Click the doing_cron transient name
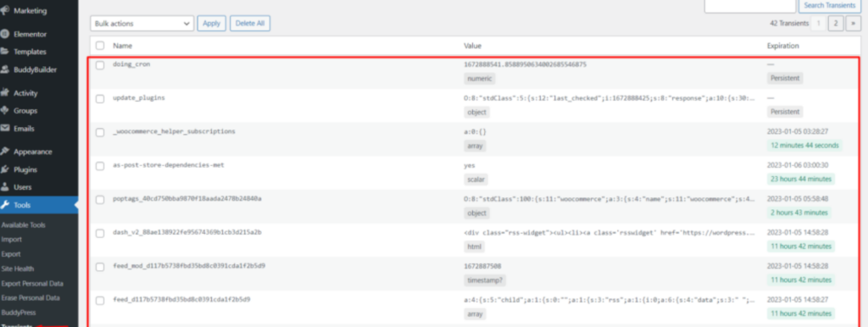Image resolution: width=868 pixels, height=327 pixels. (x=131, y=64)
